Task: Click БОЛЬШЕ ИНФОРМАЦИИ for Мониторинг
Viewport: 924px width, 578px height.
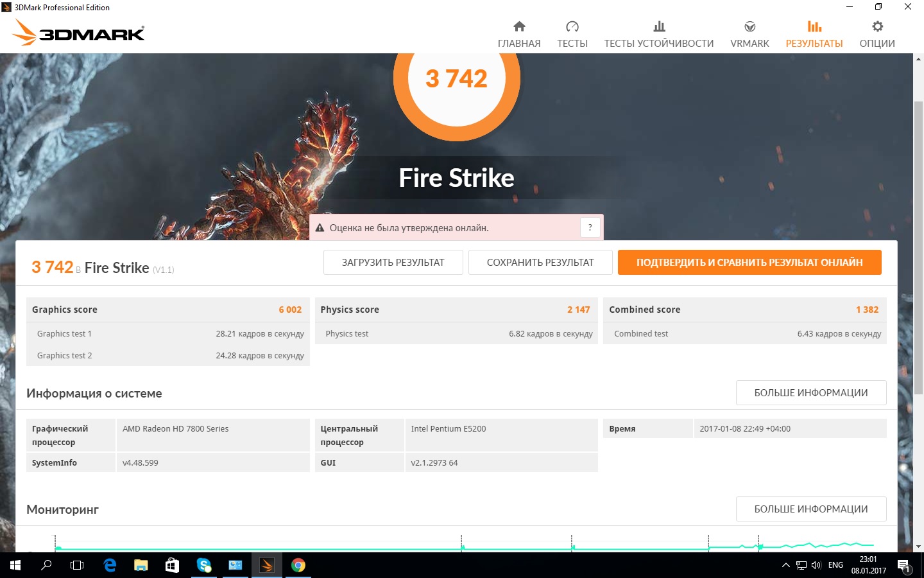Action: pos(811,509)
